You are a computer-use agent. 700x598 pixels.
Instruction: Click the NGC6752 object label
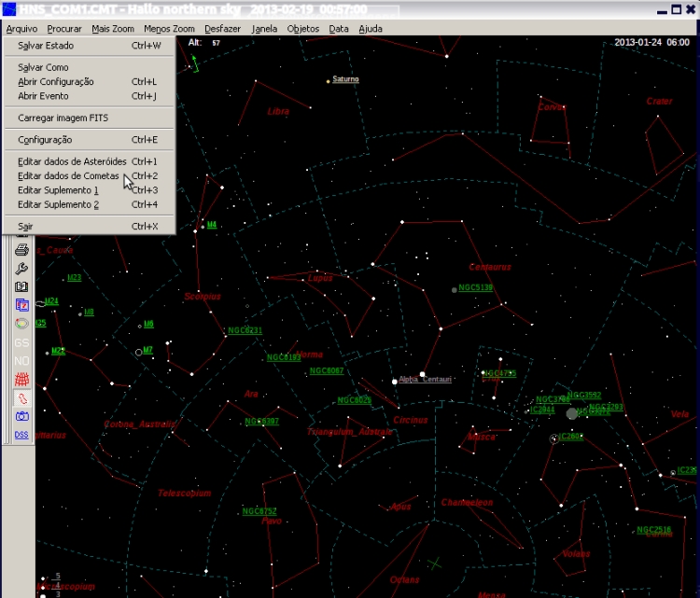click(259, 511)
